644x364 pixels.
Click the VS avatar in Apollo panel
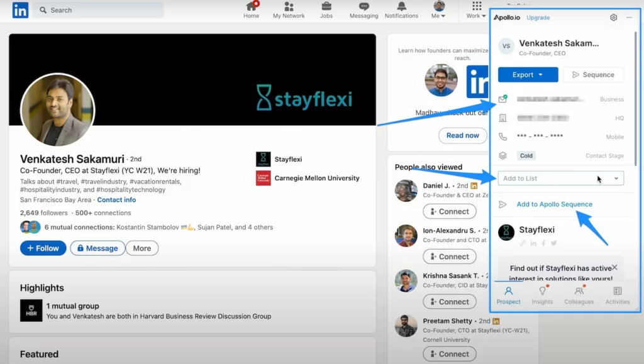(x=506, y=46)
